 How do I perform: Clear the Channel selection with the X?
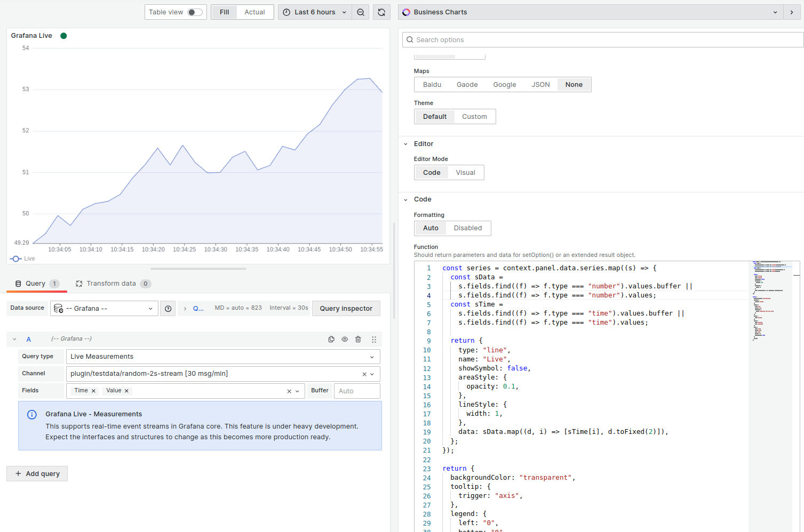pyautogui.click(x=364, y=374)
